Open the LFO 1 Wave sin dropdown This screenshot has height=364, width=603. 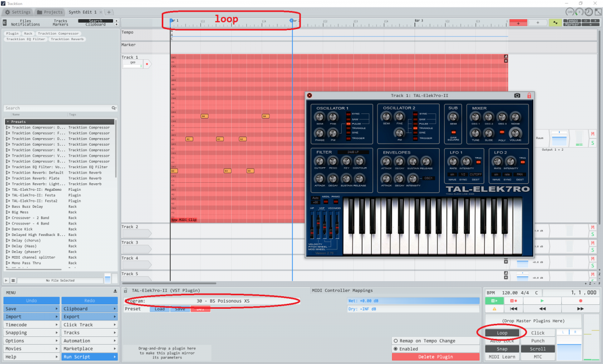click(x=452, y=174)
